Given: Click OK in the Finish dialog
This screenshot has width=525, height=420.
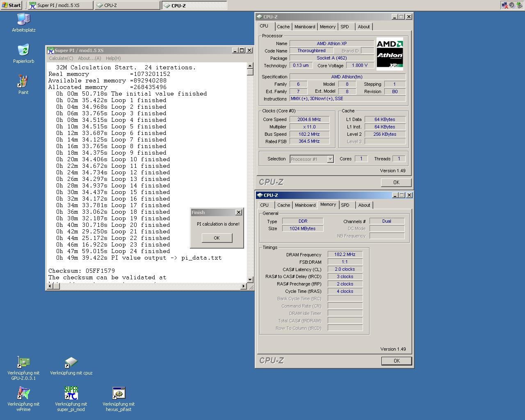Looking at the screenshot, I should pos(217,238).
